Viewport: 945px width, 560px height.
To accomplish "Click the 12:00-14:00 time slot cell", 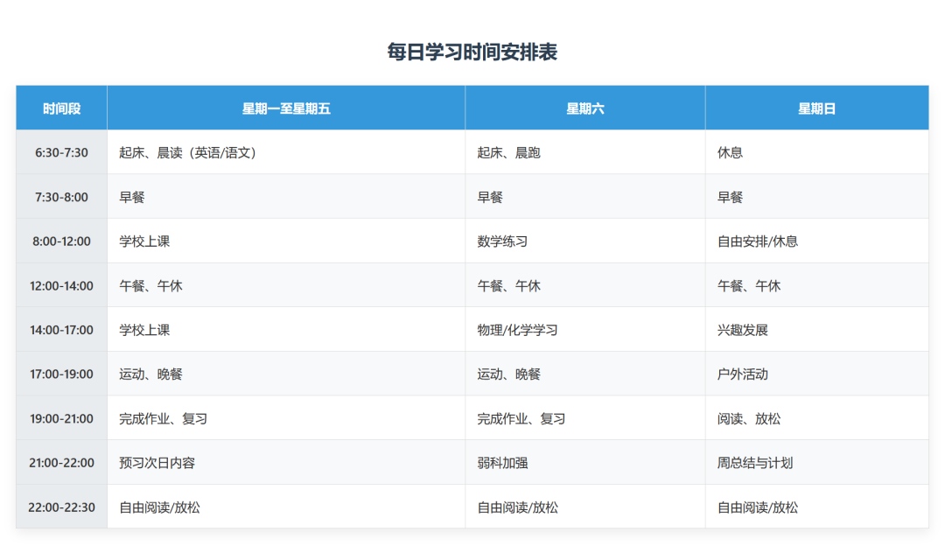I will tap(59, 285).
